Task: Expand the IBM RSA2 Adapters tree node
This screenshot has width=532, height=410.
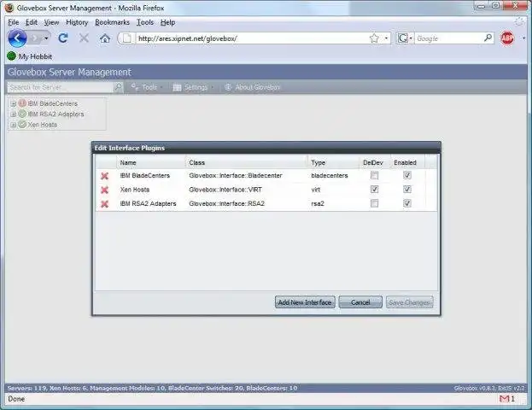Action: (13, 114)
